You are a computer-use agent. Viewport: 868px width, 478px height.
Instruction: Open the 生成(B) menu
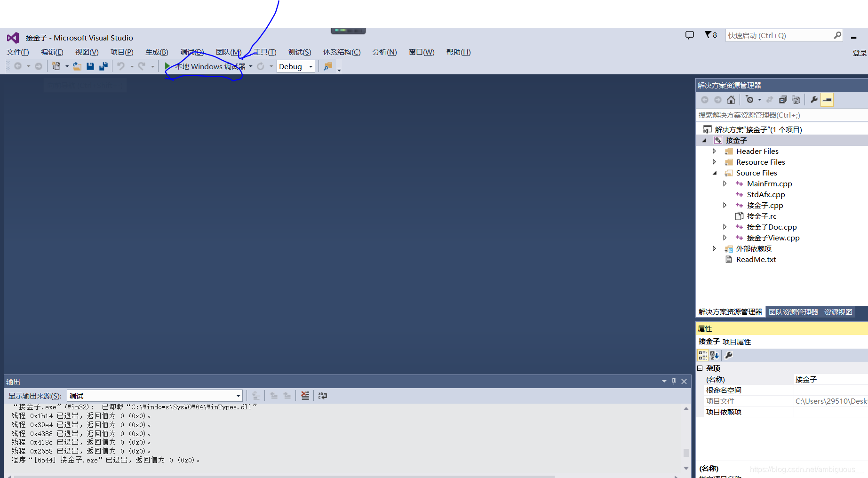click(157, 52)
